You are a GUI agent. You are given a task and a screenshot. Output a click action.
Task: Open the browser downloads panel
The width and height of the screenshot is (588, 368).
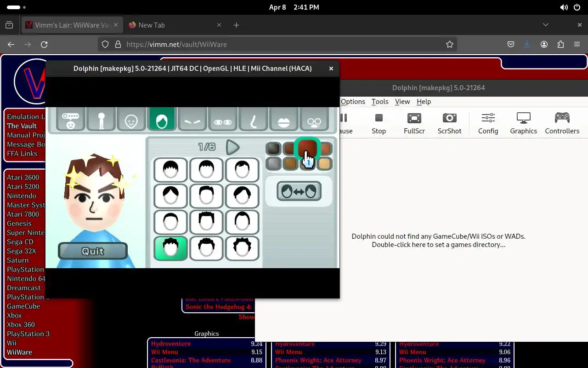tap(527, 44)
